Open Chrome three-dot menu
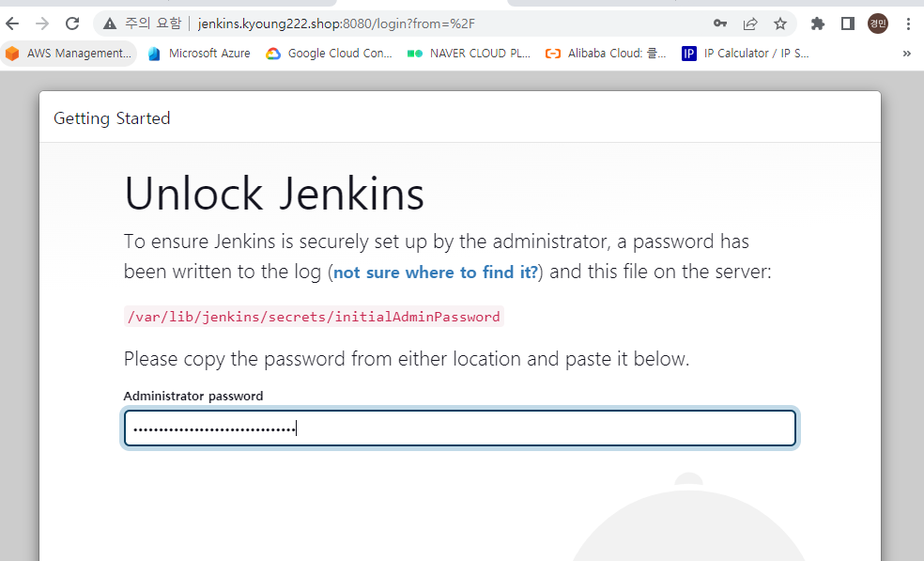Image resolution: width=924 pixels, height=561 pixels. 908,23
